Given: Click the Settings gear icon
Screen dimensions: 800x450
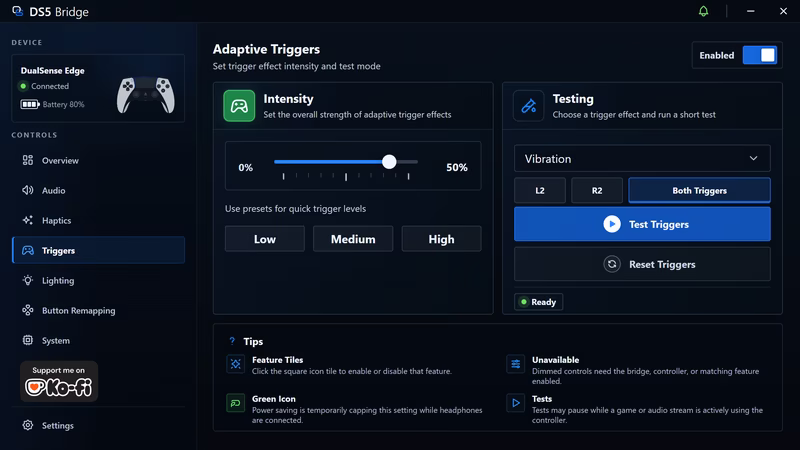Looking at the screenshot, I should (x=28, y=425).
